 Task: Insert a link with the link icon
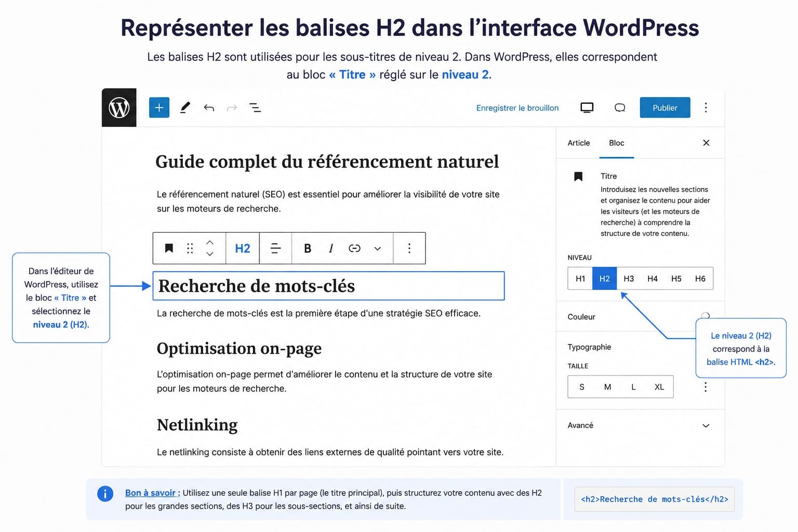(354, 248)
